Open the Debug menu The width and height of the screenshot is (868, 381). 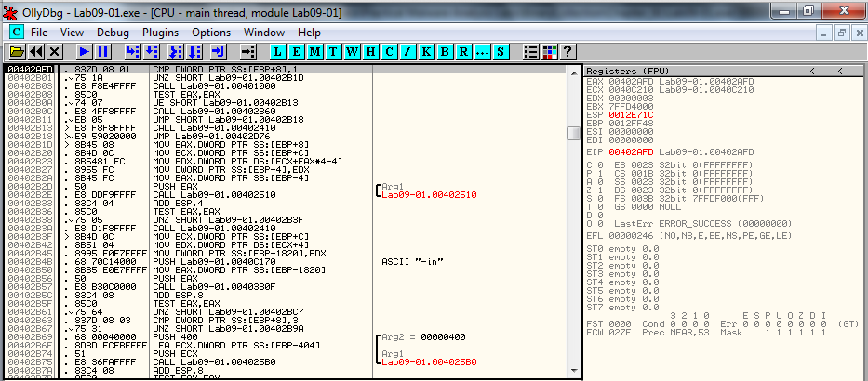[x=113, y=33]
